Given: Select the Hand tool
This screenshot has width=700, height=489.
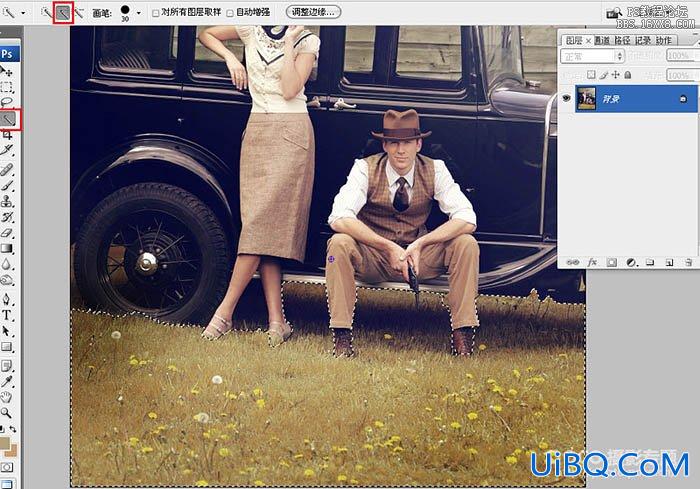Looking at the screenshot, I should (x=7, y=397).
